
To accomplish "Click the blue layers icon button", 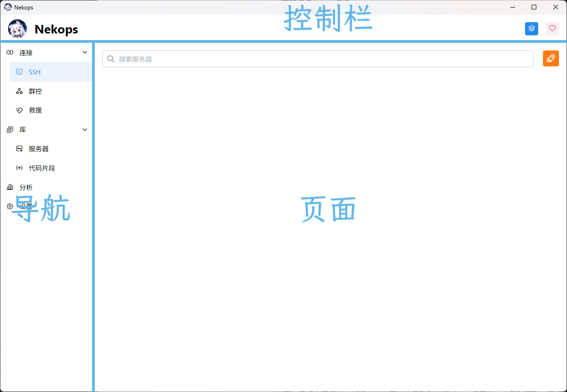I will pos(532,29).
